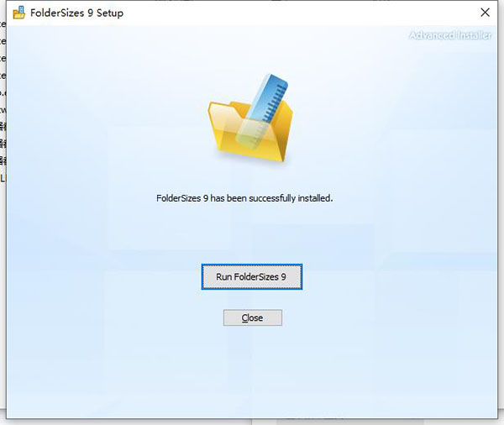Click "FolderSizes 9" in the success message
This screenshot has height=425, width=504.
[x=182, y=198]
